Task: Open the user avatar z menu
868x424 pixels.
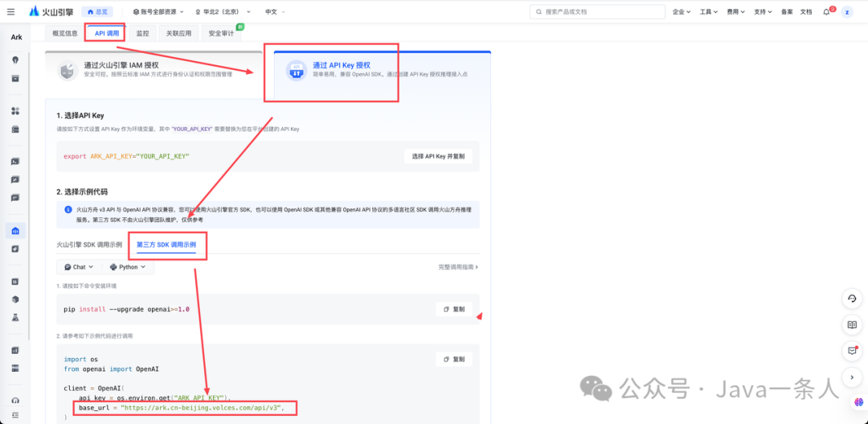Action: pos(847,11)
